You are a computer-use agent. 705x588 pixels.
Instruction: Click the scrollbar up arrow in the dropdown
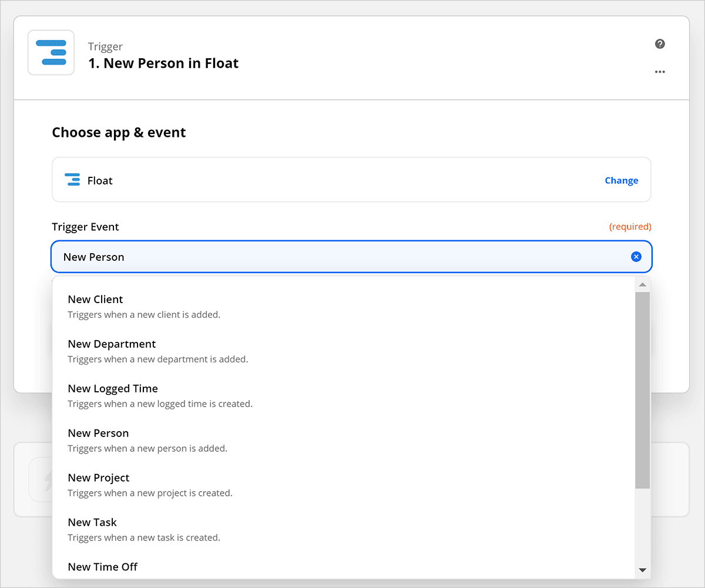[642, 284]
